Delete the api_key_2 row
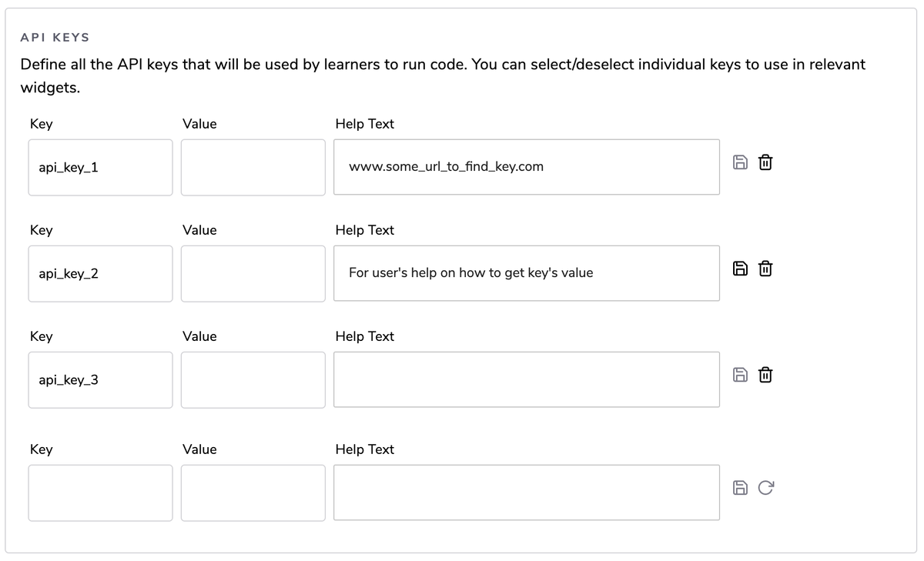This screenshot has height=561, width=924. coord(765,269)
